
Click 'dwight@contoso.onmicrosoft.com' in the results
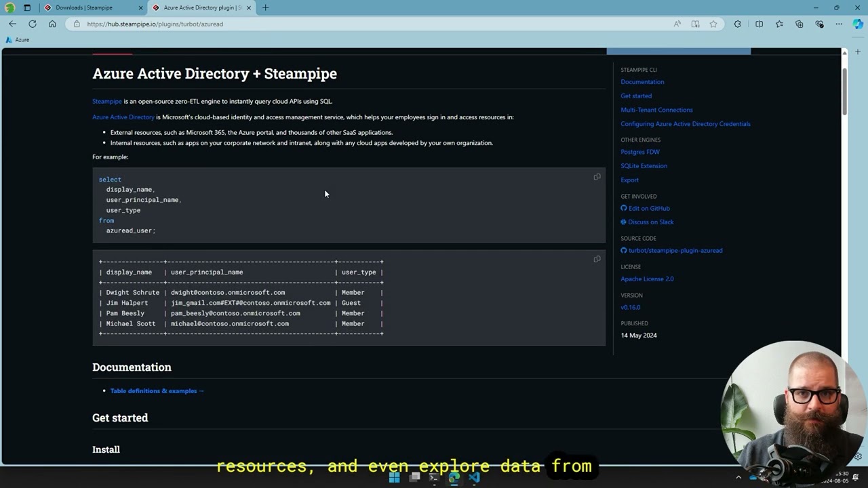point(228,293)
